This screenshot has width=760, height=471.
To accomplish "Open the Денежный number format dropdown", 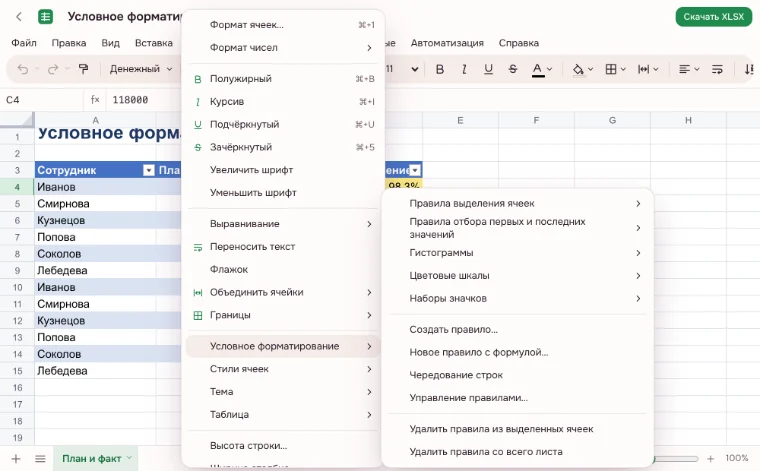I will pyautogui.click(x=141, y=69).
